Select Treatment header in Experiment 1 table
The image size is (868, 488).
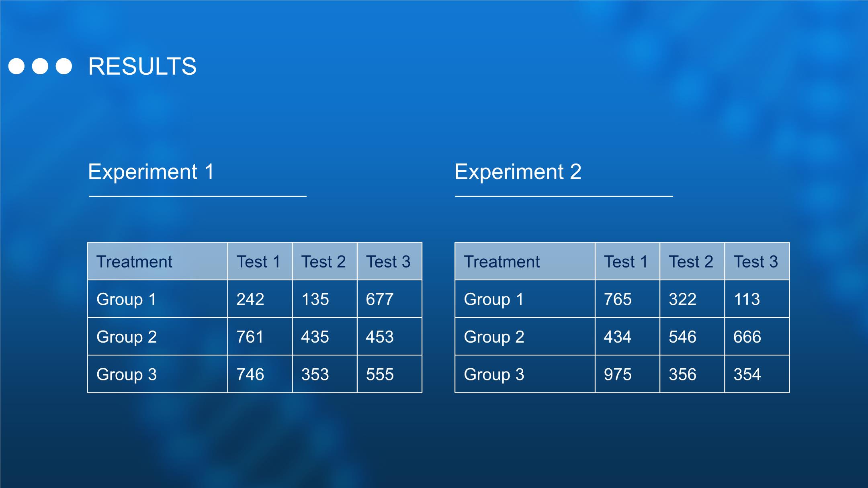[134, 262]
